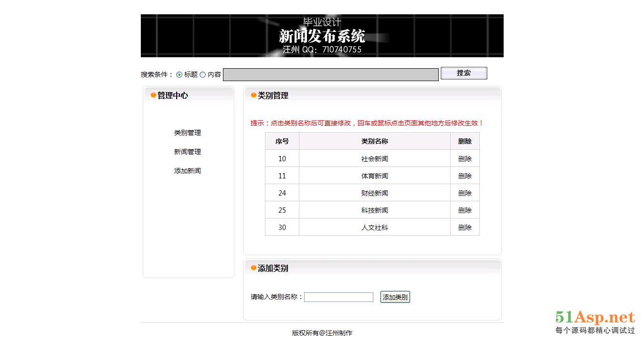Screen dimensions: 644x342
Task: Edit the 社会新闻 category name
Action: 374,159
